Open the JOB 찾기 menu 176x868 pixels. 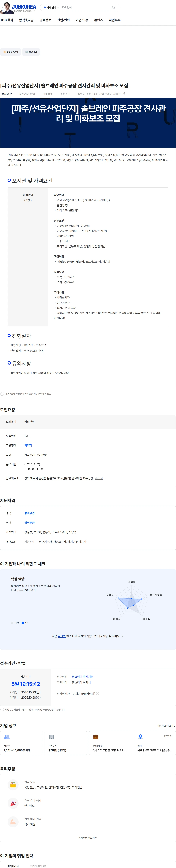tap(7, 20)
